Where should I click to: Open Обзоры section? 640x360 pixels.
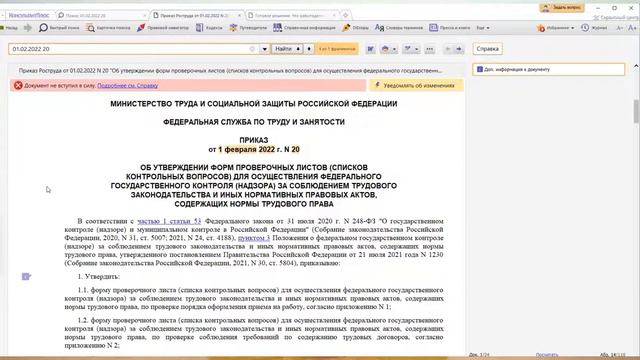click(355, 28)
